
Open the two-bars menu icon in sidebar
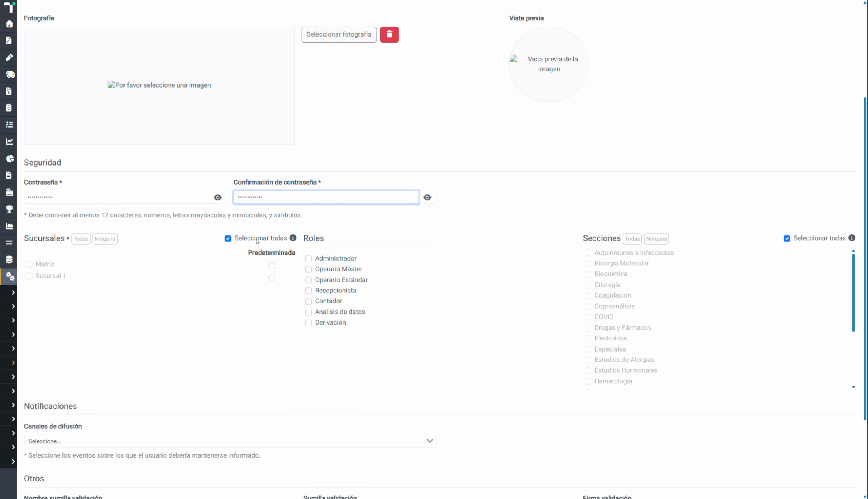pyautogui.click(x=9, y=242)
